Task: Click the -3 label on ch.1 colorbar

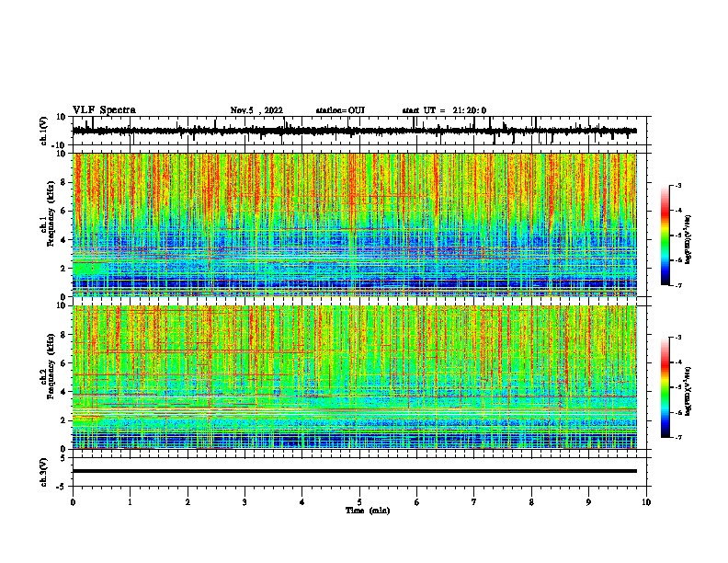Action: tap(678, 186)
